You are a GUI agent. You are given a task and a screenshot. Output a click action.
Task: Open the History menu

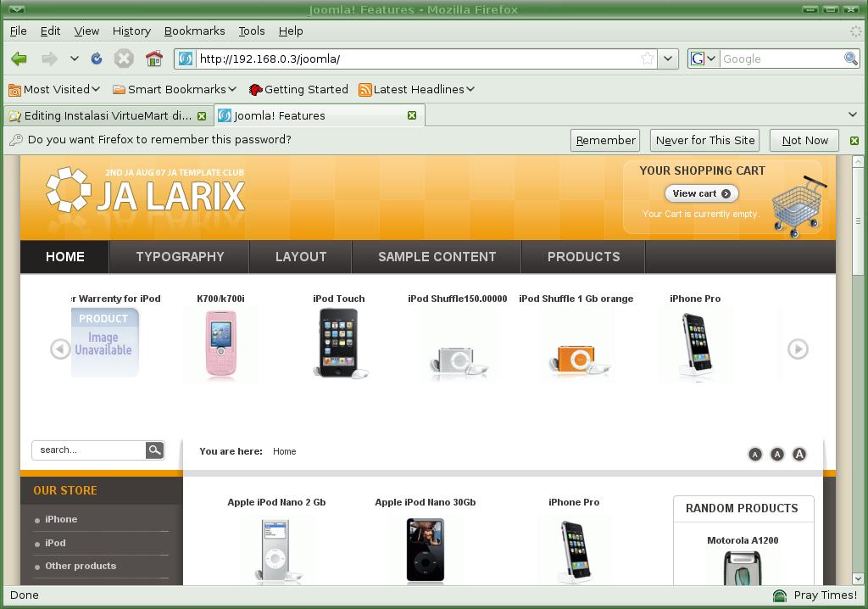coord(131,31)
